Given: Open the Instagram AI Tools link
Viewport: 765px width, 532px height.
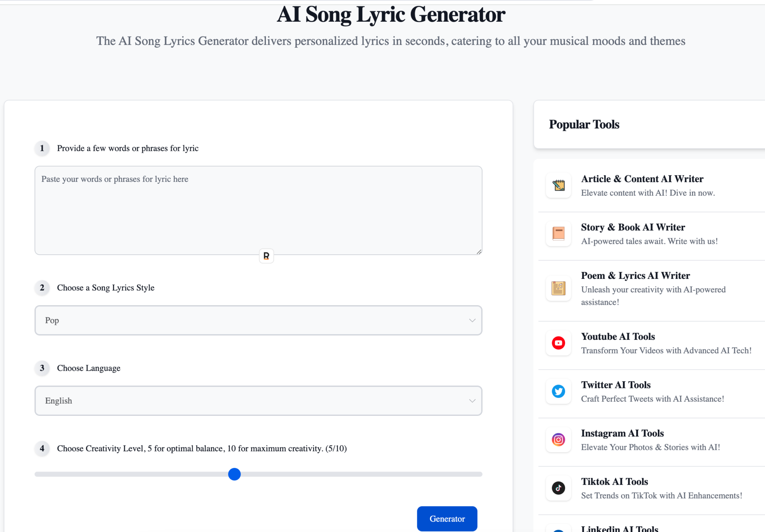Looking at the screenshot, I should 622,433.
